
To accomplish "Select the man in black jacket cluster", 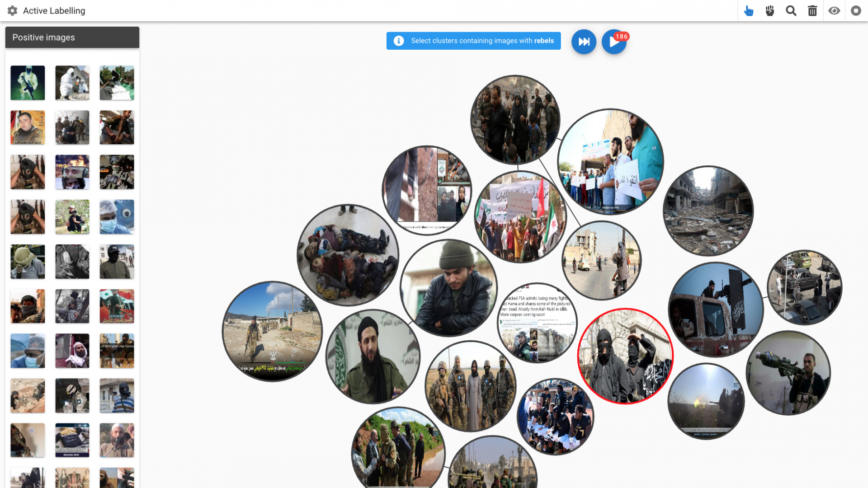I will point(449,288).
